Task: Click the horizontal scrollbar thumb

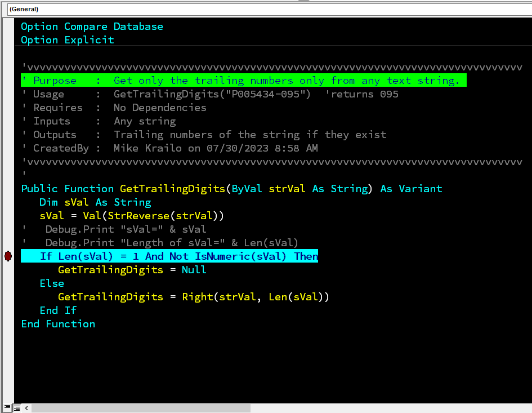Action: coord(141,408)
